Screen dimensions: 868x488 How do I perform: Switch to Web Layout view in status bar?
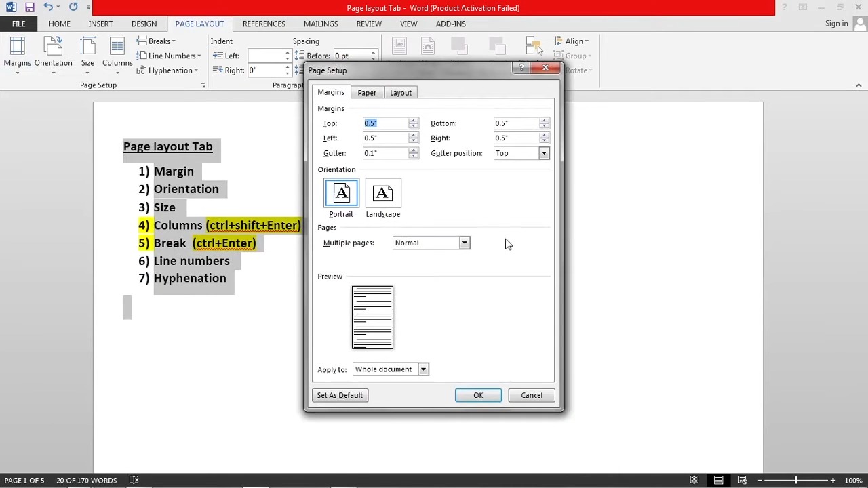click(x=743, y=480)
